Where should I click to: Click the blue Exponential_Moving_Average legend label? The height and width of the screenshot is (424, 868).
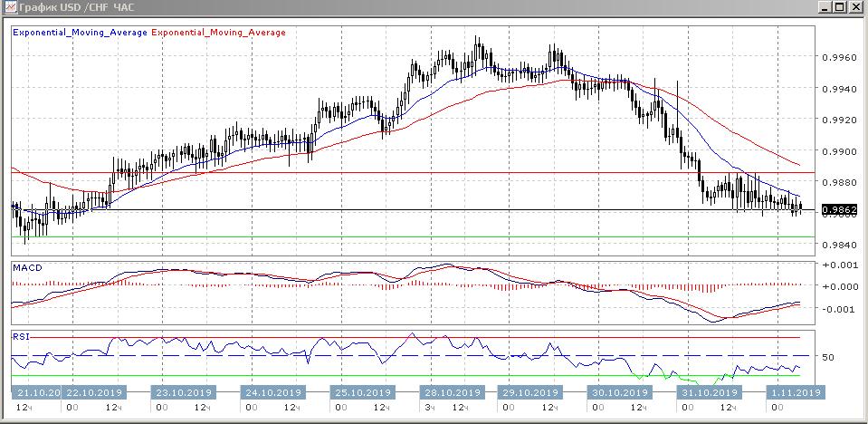80,31
